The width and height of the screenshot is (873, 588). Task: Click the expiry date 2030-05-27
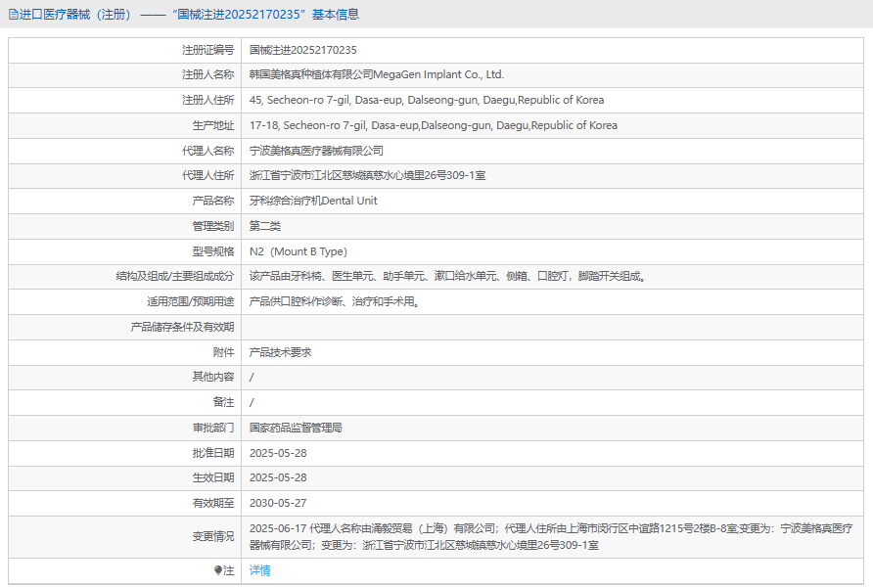click(278, 503)
